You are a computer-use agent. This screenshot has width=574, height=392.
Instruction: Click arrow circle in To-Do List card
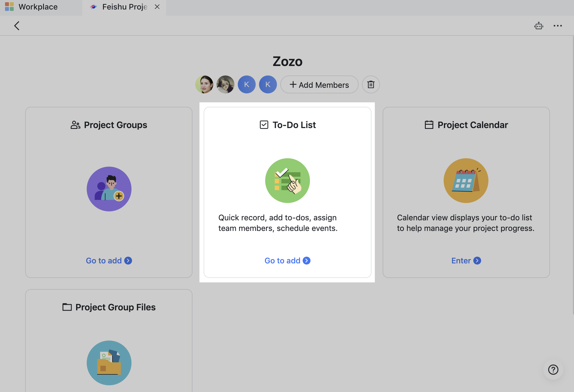(307, 261)
